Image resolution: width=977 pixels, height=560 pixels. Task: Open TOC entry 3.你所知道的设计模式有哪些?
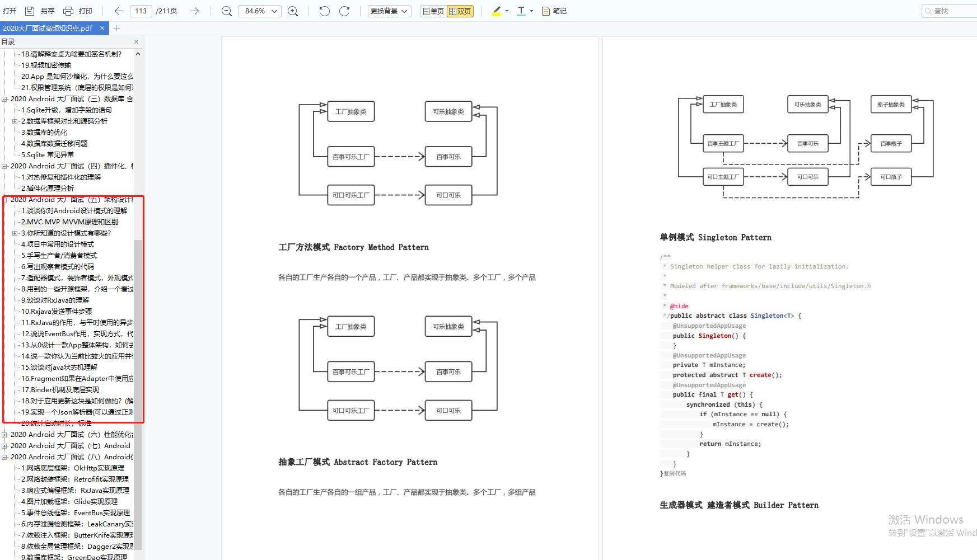[64, 233]
